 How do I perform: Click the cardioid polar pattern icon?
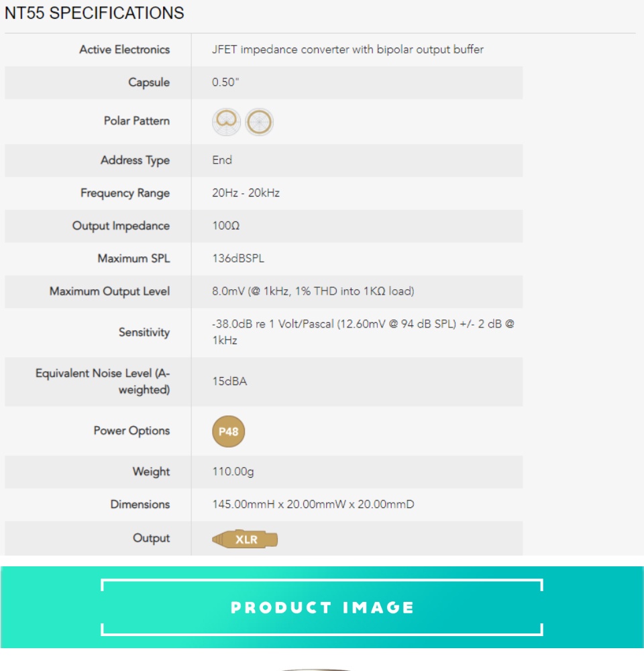(x=226, y=122)
